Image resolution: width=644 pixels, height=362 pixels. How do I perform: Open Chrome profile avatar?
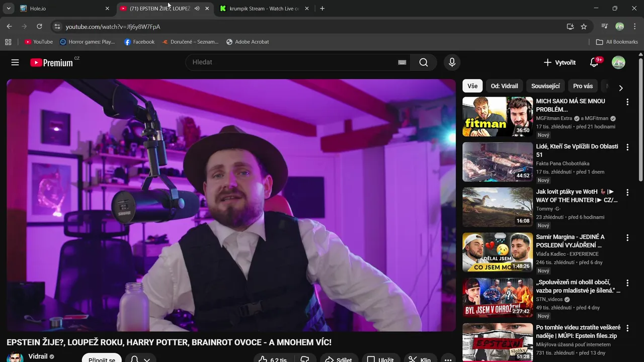[x=620, y=26]
